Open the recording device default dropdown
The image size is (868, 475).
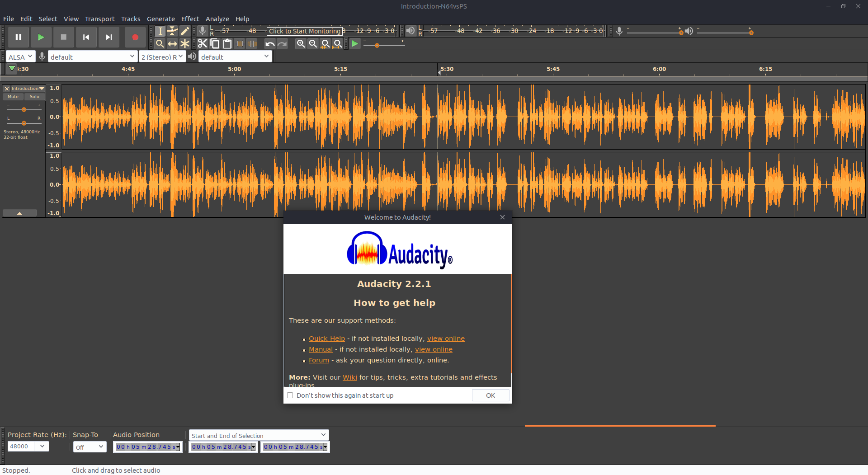pos(93,56)
